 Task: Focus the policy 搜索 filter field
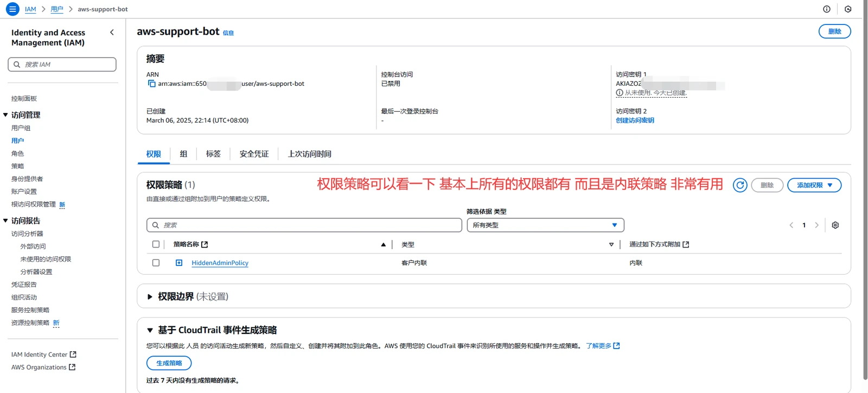pyautogui.click(x=304, y=225)
